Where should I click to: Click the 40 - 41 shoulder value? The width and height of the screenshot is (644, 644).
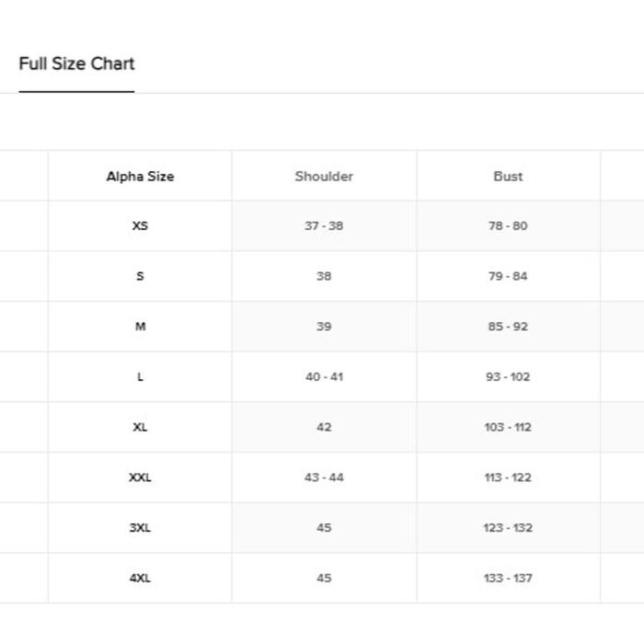[x=324, y=377]
